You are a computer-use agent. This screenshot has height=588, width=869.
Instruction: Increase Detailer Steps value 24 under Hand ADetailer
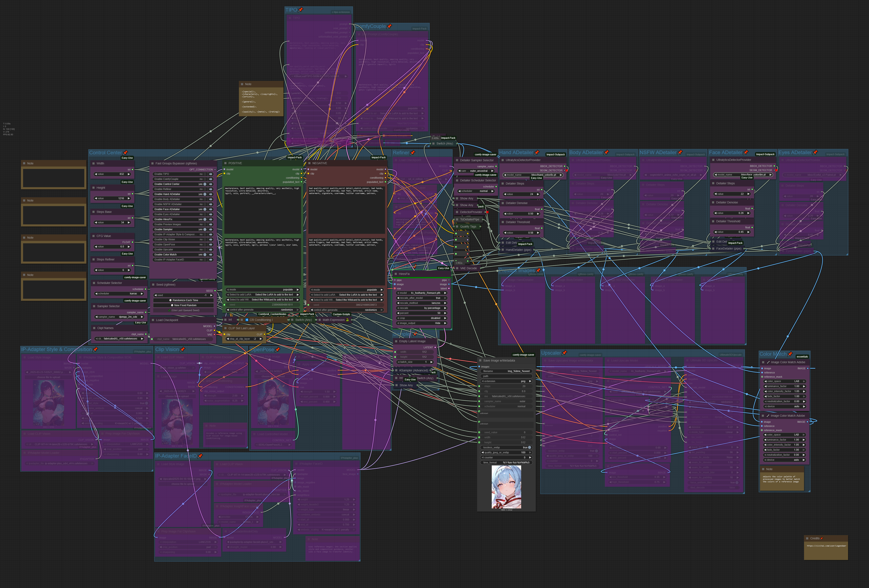pyautogui.click(x=538, y=194)
